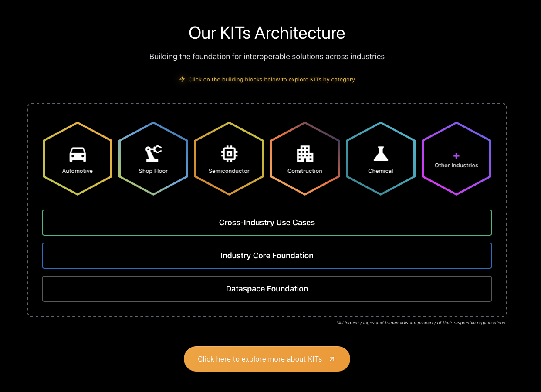Select the Shop Floor label
The image size is (541, 392).
(x=153, y=171)
